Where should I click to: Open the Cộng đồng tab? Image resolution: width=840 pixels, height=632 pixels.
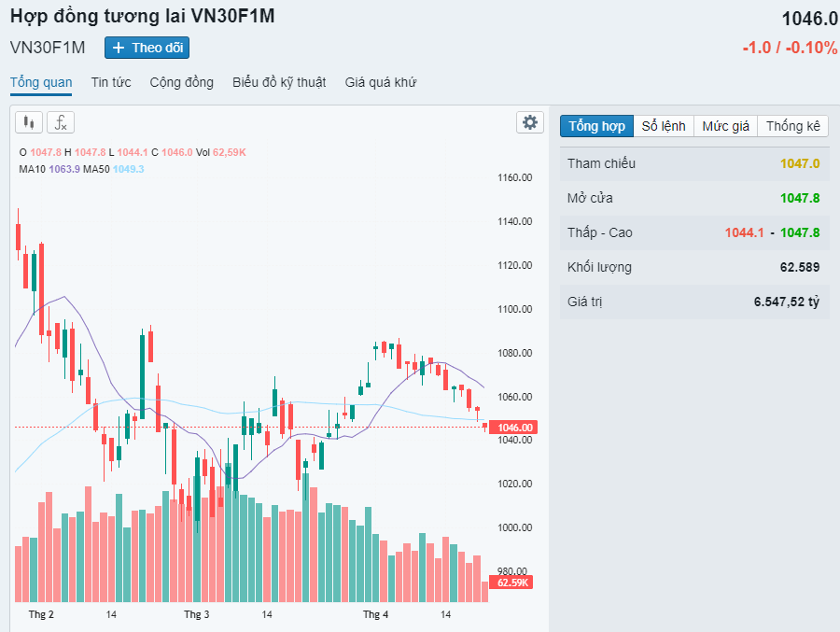click(181, 82)
